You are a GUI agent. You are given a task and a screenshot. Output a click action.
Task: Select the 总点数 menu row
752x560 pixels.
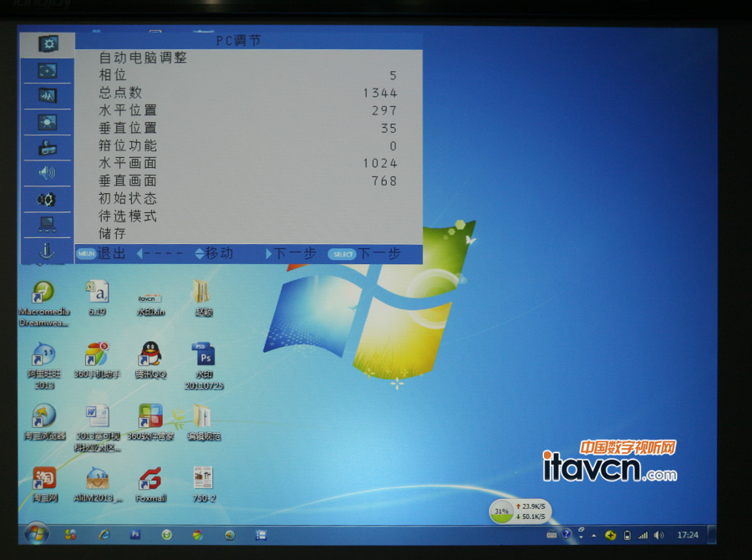point(249,93)
